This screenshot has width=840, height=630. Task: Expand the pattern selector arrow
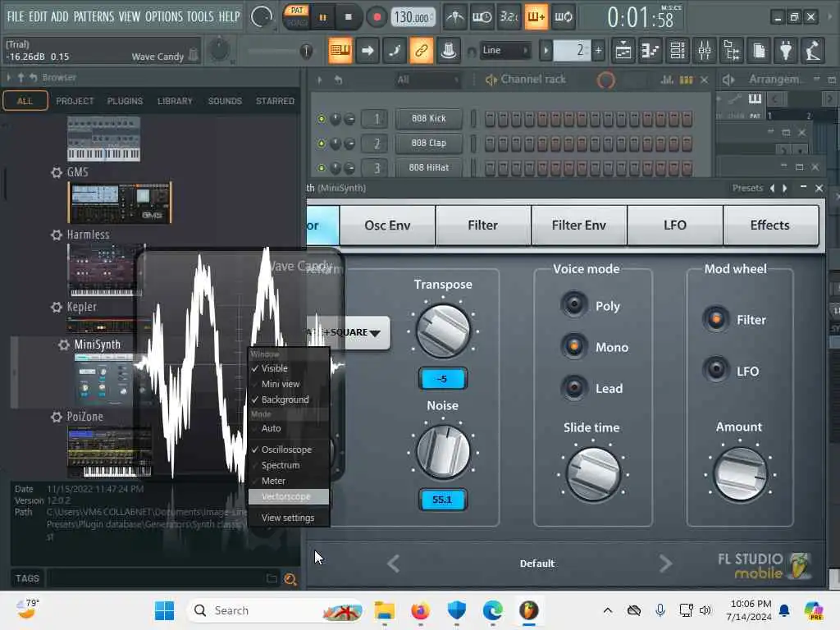pyautogui.click(x=546, y=50)
